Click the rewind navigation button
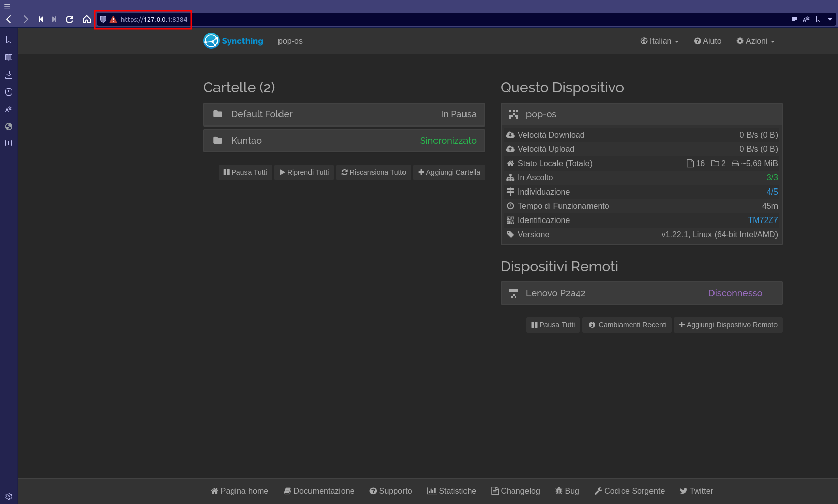The width and height of the screenshot is (838, 504). coord(41,19)
